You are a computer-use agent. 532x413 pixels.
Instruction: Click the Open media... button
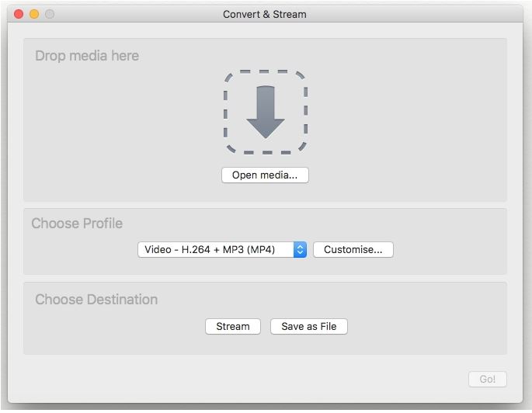(x=265, y=175)
